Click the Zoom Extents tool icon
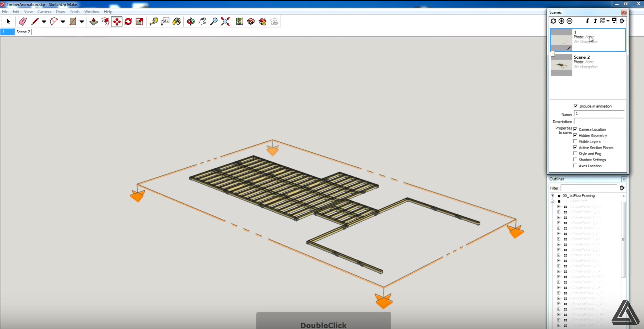This screenshot has width=644, height=329. (226, 21)
